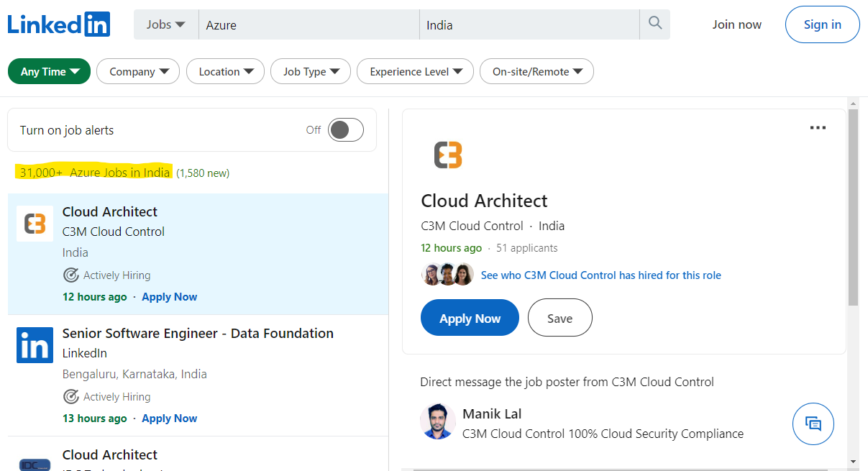The width and height of the screenshot is (868, 471).
Task: Save the Cloud Architect job
Action: point(559,318)
